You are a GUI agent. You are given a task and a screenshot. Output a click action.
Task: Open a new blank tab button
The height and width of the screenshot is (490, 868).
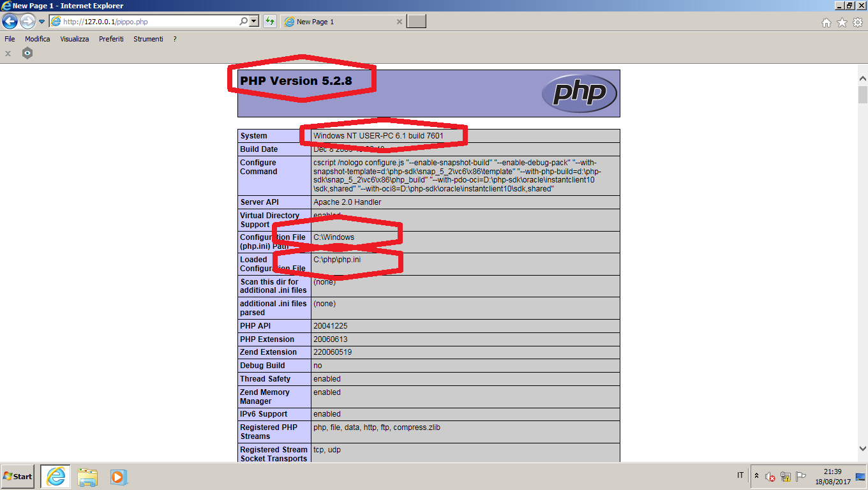[x=416, y=22]
